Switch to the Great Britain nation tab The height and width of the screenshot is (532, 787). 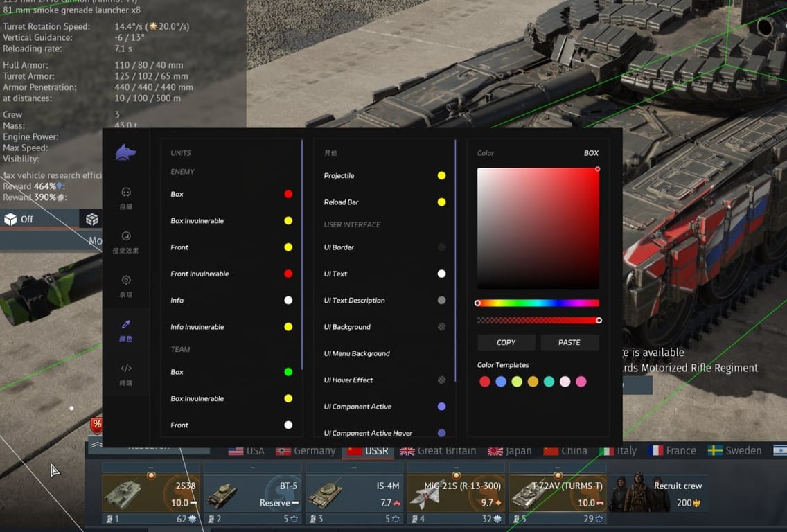pos(438,451)
